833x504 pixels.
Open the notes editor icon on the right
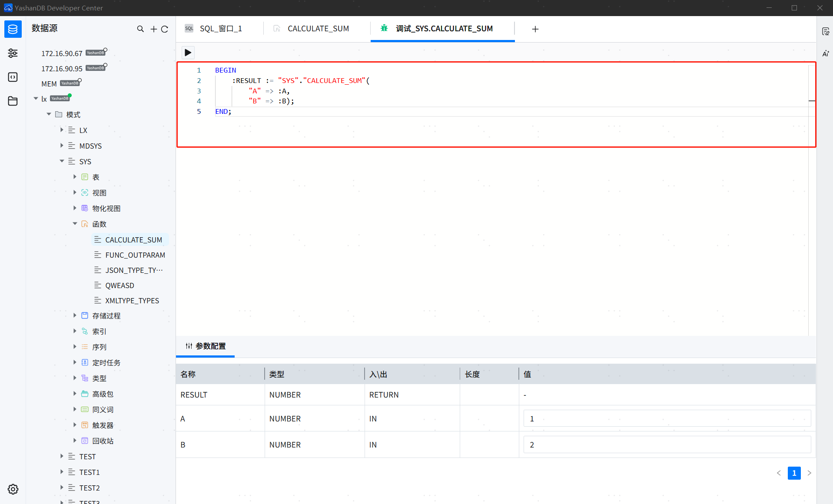pos(826,31)
